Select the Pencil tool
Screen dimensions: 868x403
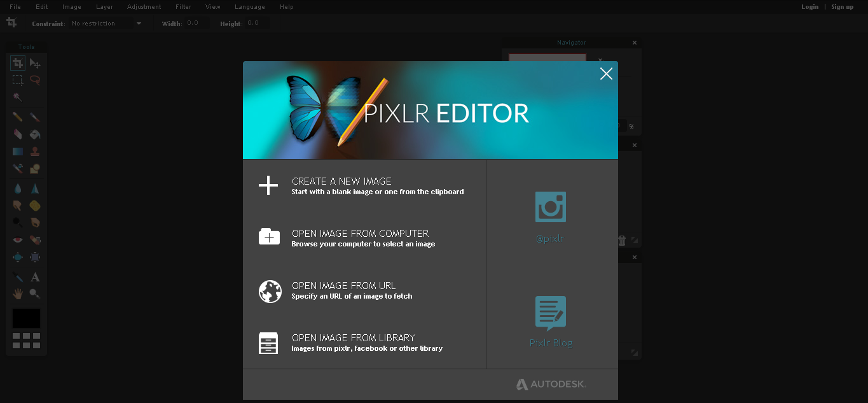point(18,117)
